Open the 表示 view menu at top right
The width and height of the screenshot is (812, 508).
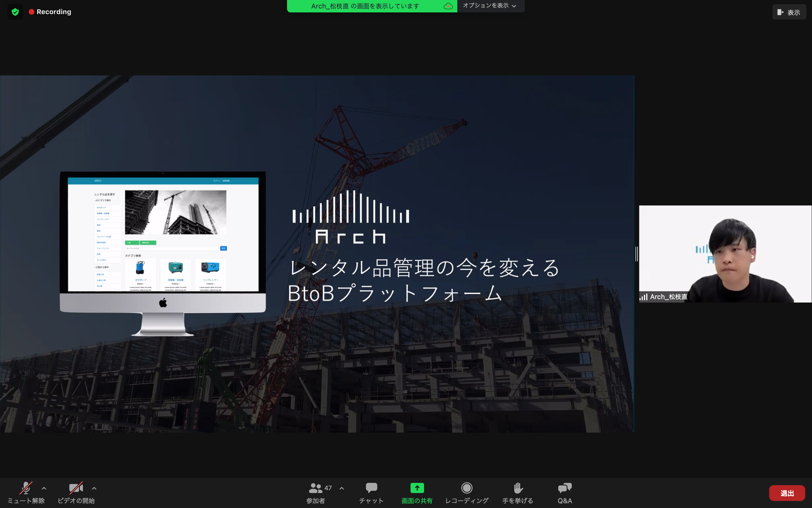coord(789,12)
